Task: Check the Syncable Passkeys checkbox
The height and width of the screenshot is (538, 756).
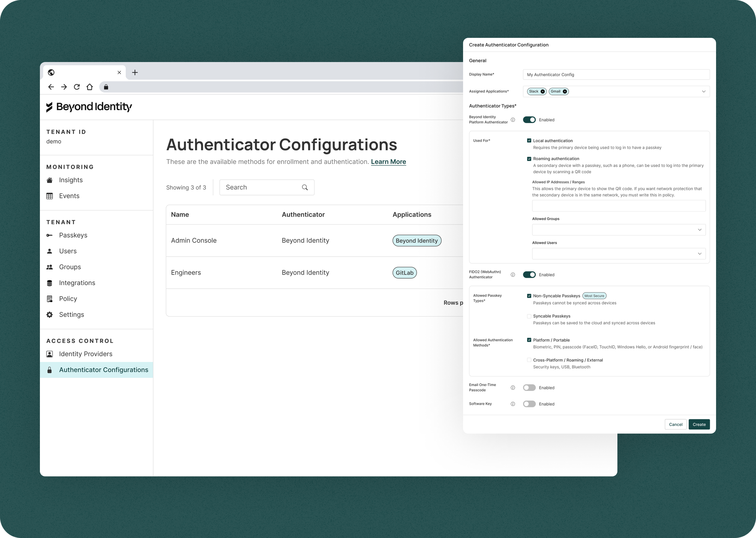Action: pos(529,316)
